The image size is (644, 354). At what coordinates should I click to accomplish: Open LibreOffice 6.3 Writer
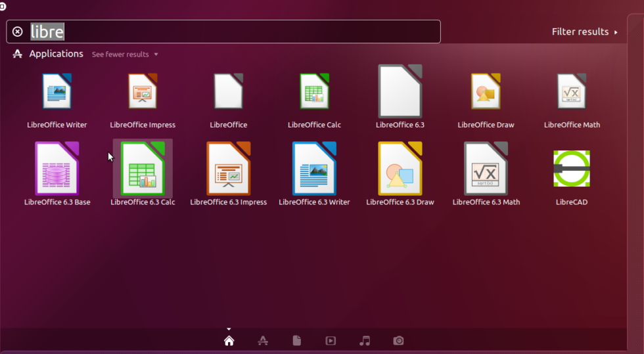(314, 169)
